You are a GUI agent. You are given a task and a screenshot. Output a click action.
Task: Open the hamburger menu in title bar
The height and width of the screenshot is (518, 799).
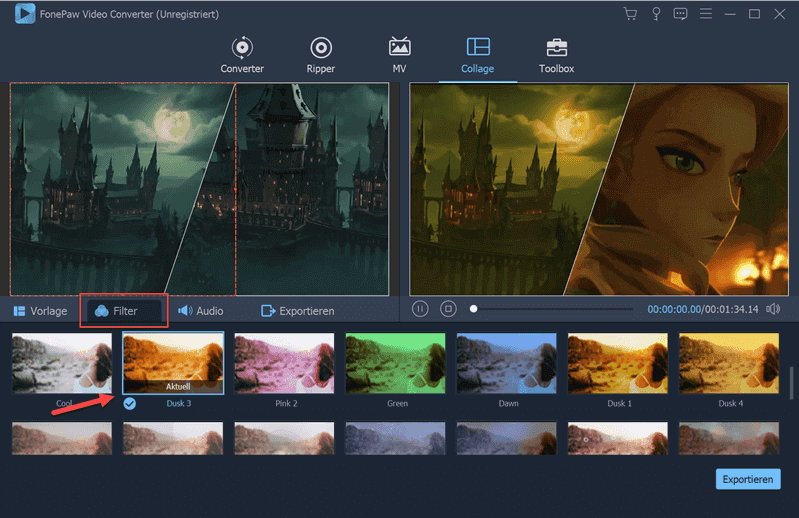(x=706, y=14)
